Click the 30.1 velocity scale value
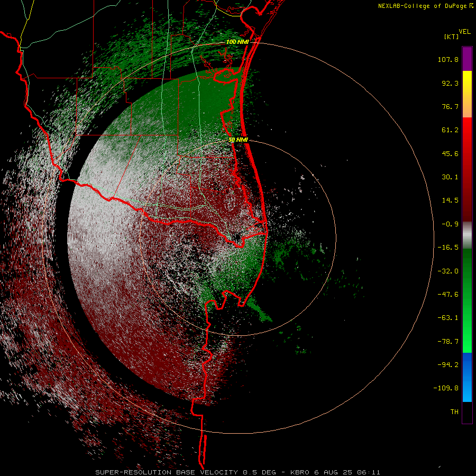 point(450,177)
